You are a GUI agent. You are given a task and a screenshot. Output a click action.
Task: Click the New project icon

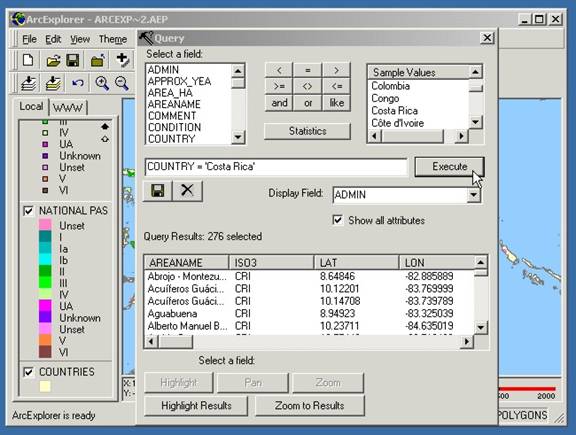(x=28, y=60)
